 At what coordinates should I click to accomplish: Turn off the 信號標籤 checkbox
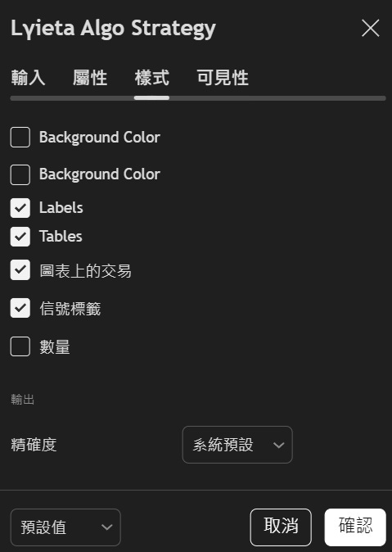(20, 308)
